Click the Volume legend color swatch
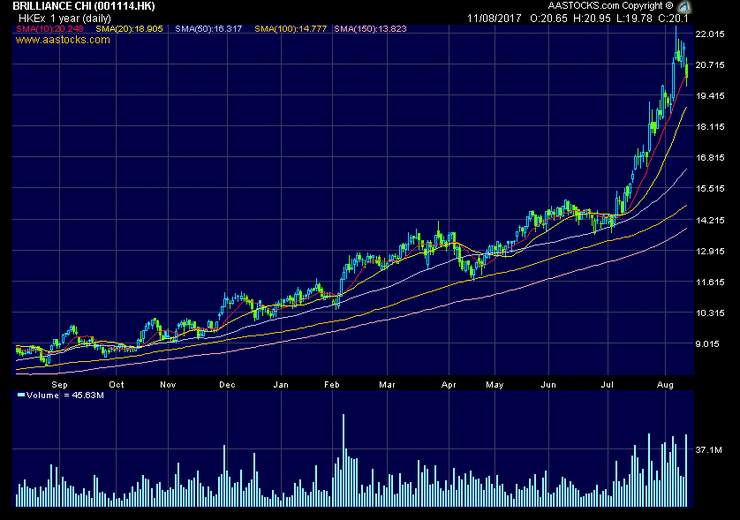This screenshot has width=740, height=520. click(21, 395)
